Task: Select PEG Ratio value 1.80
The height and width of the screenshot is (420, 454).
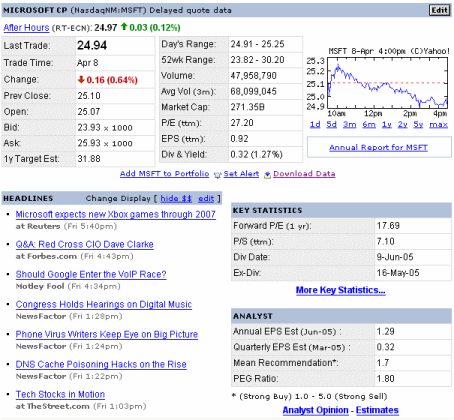Action: [x=385, y=379]
